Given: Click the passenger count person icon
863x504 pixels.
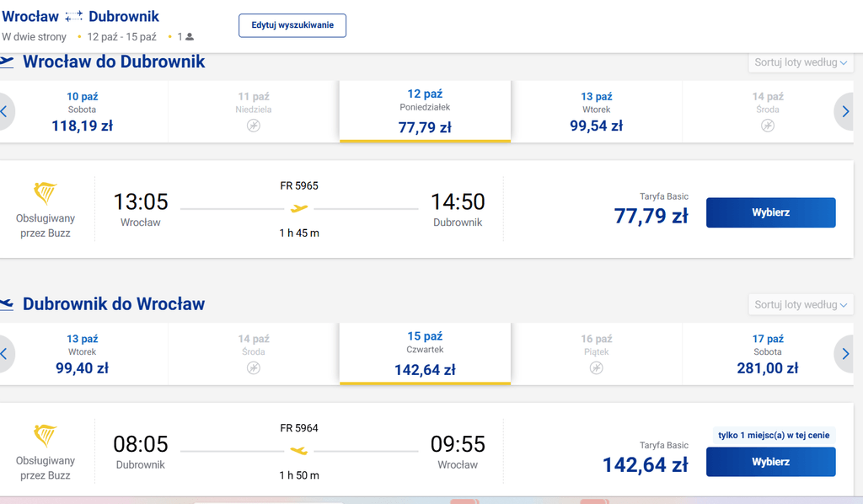Looking at the screenshot, I should click(x=190, y=37).
